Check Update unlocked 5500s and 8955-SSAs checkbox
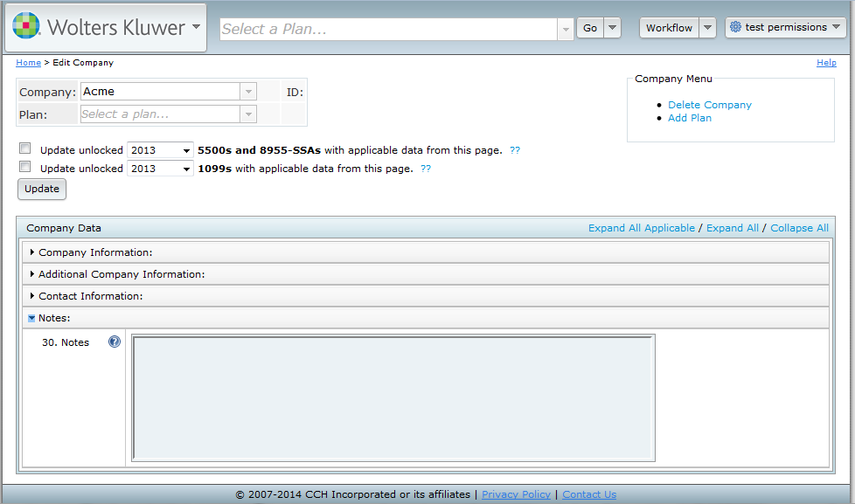The height and width of the screenshot is (504, 855). pyautogui.click(x=24, y=148)
